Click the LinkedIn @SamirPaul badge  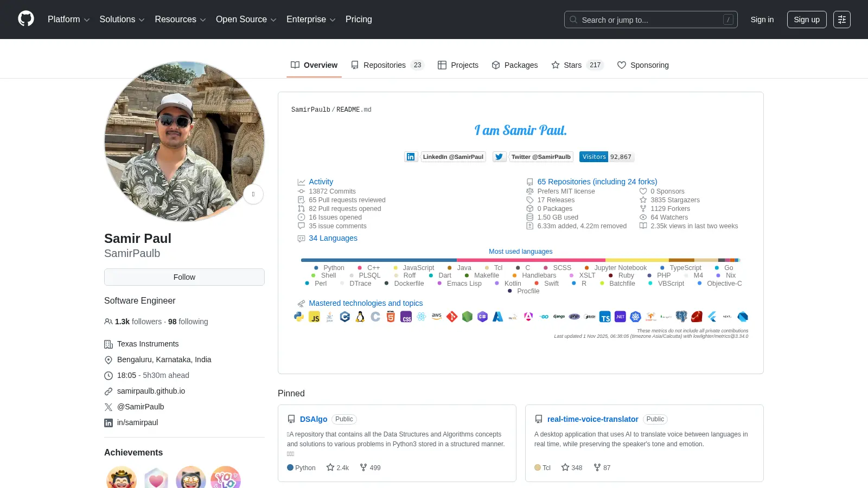pos(445,157)
